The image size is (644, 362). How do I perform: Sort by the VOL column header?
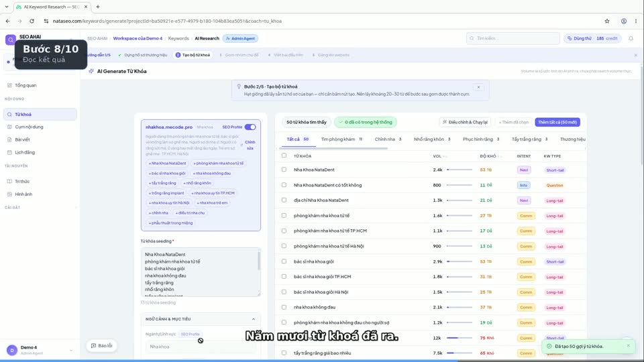pyautogui.click(x=440, y=156)
